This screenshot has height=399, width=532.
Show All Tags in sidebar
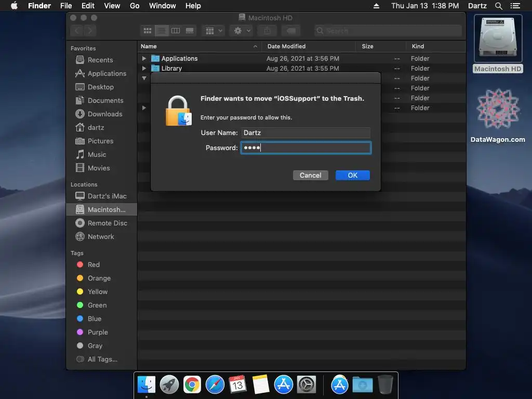tap(97, 360)
